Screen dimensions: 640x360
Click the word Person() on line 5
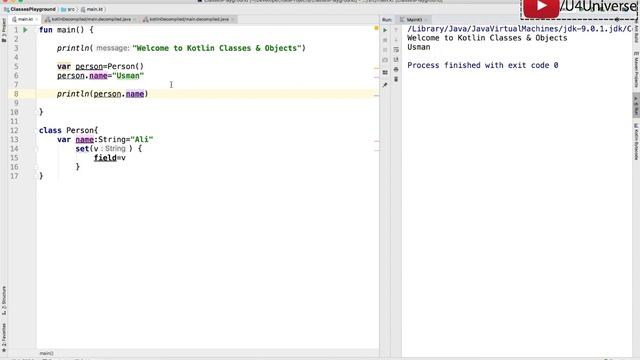pos(126,67)
